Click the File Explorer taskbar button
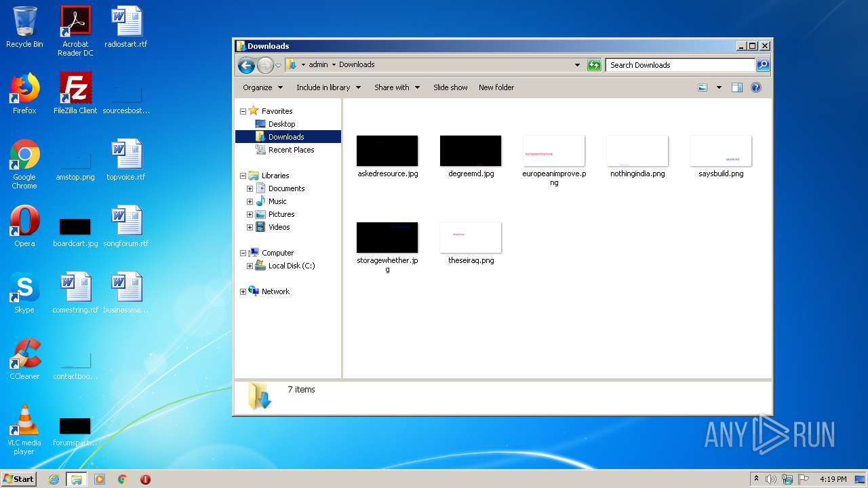This screenshot has height=488, width=868. 77,479
